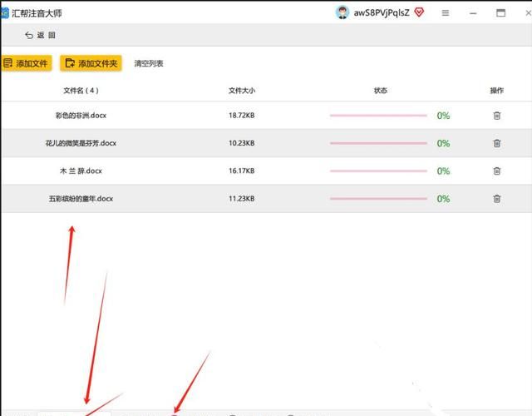Select the file name 木兰辞.docx
The width and height of the screenshot is (532, 416).
(x=81, y=171)
